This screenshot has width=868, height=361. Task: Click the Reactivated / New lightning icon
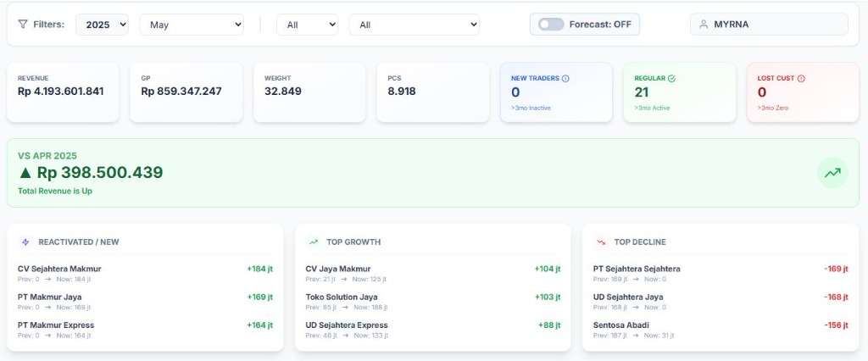pos(25,242)
